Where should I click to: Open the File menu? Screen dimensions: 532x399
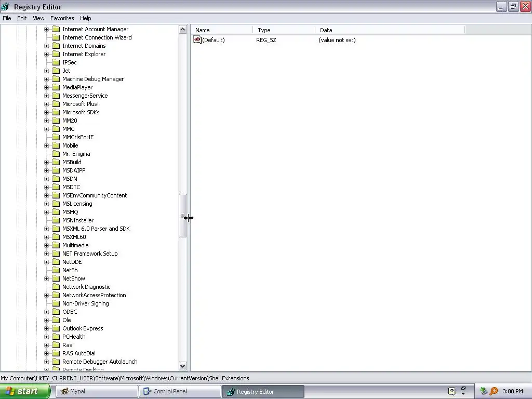7,18
